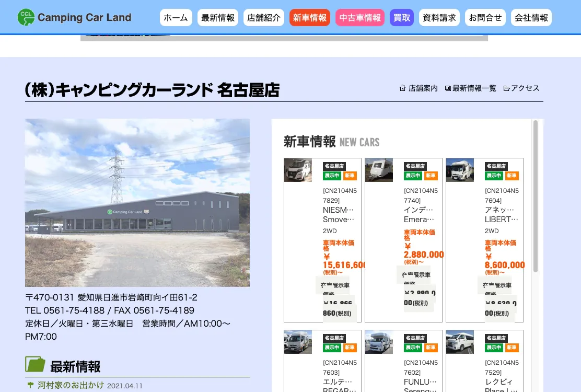Viewport: 581px width, 392px height.
Task: Open the FUNLU Sereng car thumbnail
Action: 379,342
